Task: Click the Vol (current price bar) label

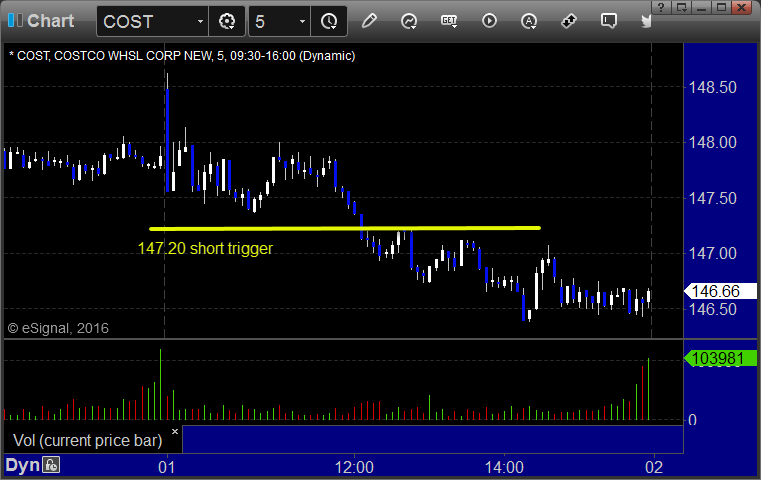Action: pyautogui.click(x=87, y=440)
